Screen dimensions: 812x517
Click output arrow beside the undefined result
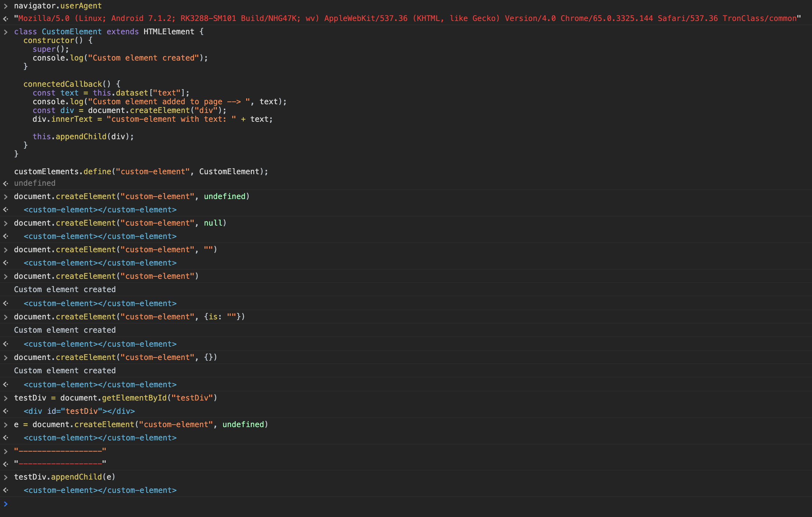[6, 183]
